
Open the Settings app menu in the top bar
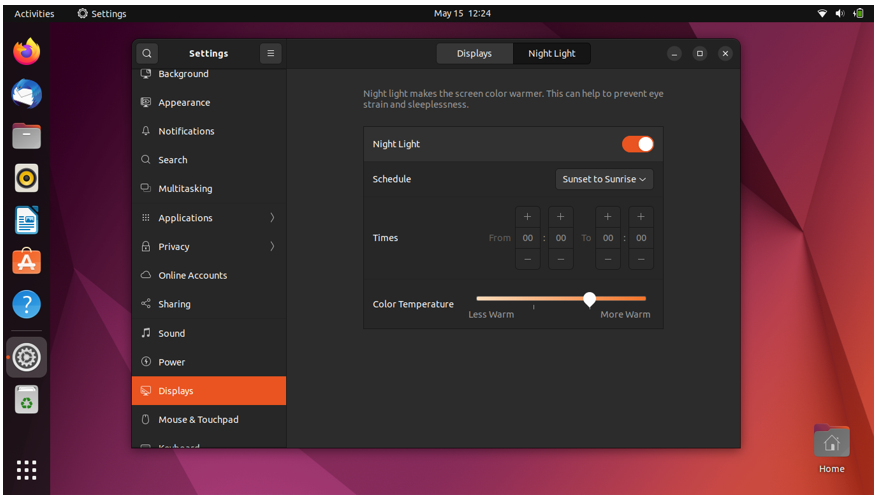[x=102, y=13]
